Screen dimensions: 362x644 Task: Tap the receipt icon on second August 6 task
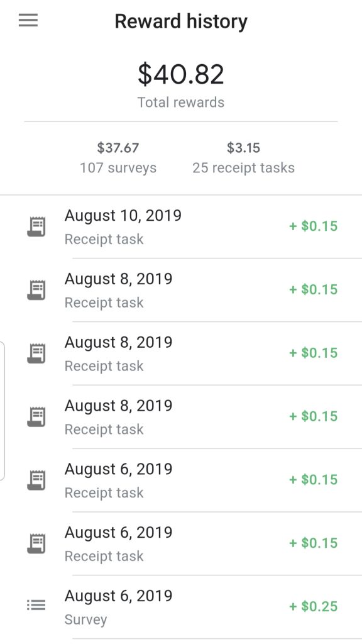point(36,543)
